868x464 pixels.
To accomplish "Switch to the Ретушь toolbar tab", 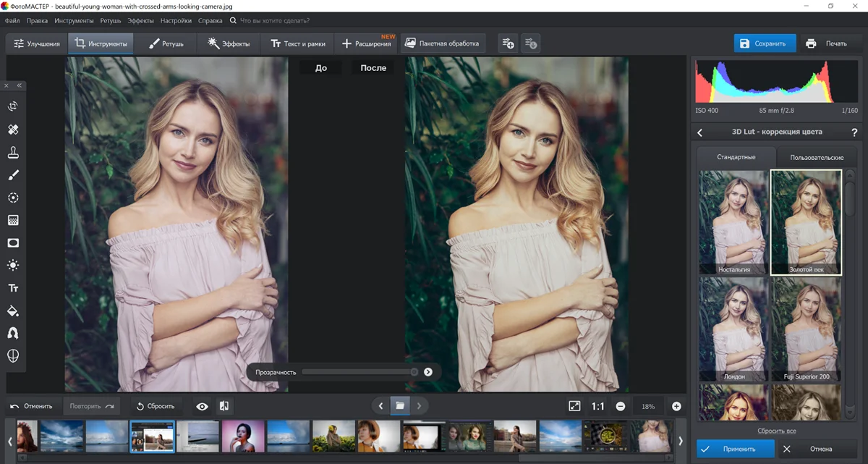I will 166,43.
